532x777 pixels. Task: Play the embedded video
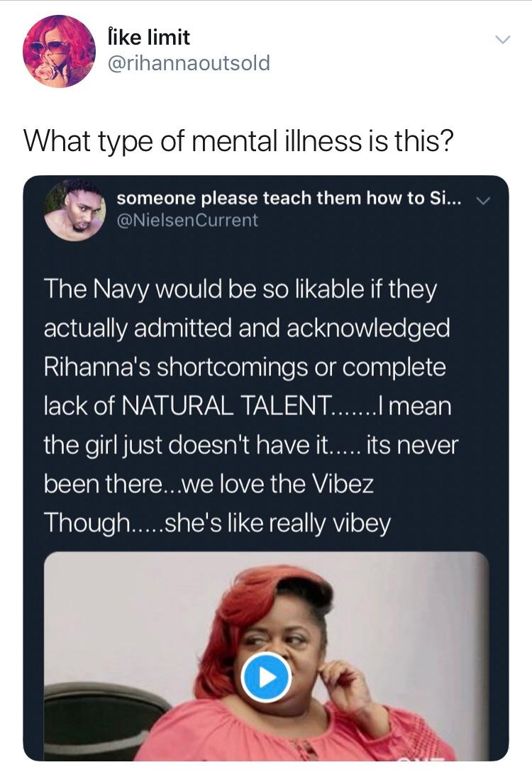point(266,677)
